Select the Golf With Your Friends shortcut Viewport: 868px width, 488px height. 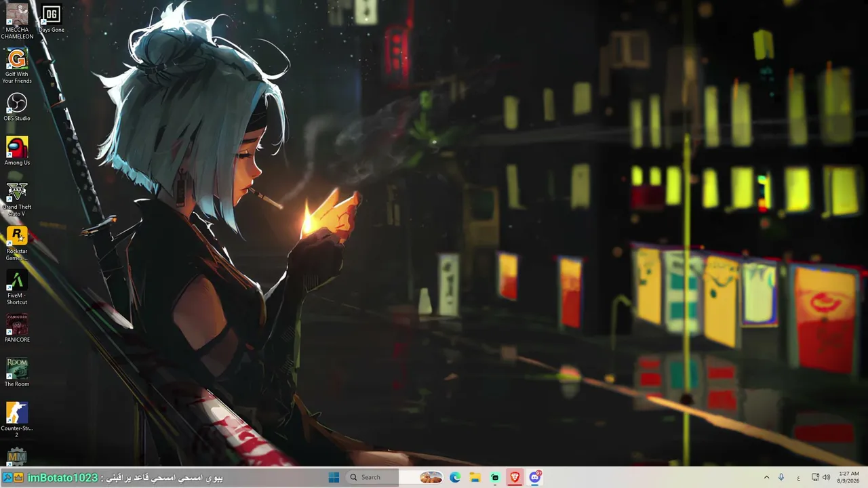(17, 66)
